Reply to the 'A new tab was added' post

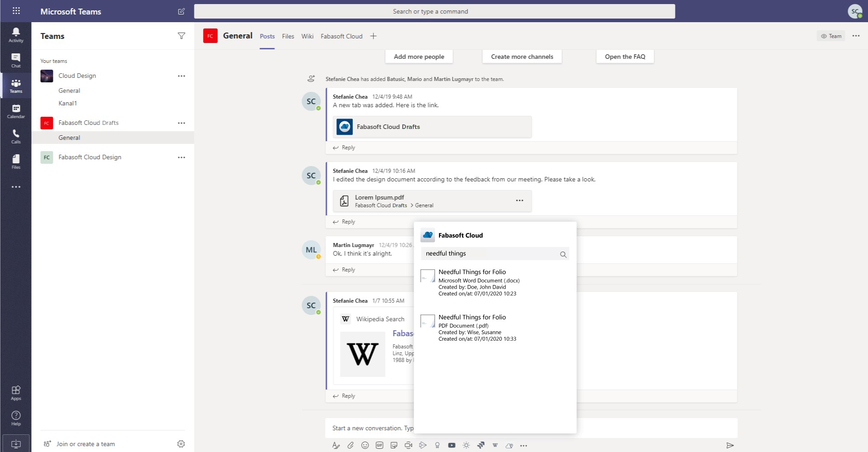[x=344, y=147]
